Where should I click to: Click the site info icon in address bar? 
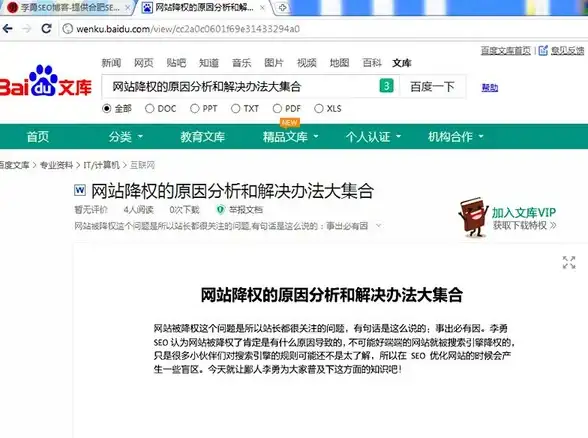(67, 29)
